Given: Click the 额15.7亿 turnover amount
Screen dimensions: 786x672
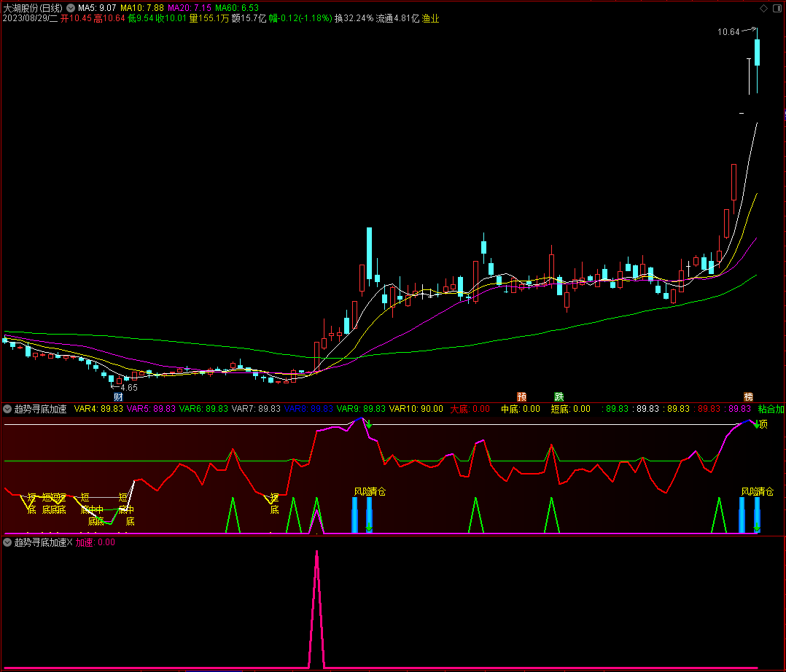Looking at the screenshot, I should tap(249, 18).
